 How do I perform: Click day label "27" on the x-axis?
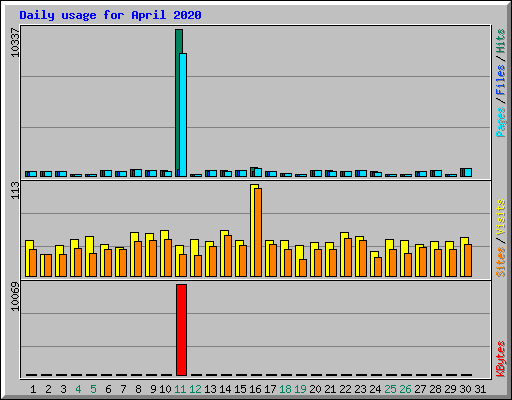[x=420, y=389]
